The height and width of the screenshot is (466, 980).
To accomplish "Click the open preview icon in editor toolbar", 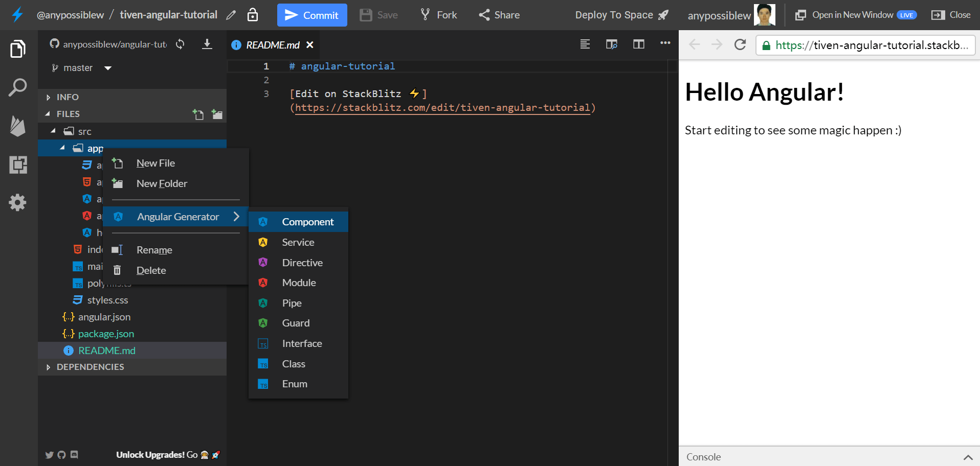I will pos(612,44).
